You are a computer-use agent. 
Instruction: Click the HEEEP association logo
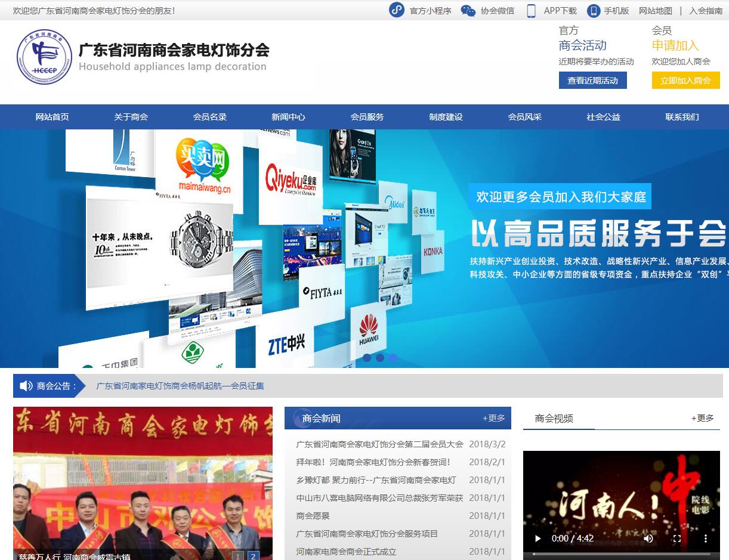44,57
